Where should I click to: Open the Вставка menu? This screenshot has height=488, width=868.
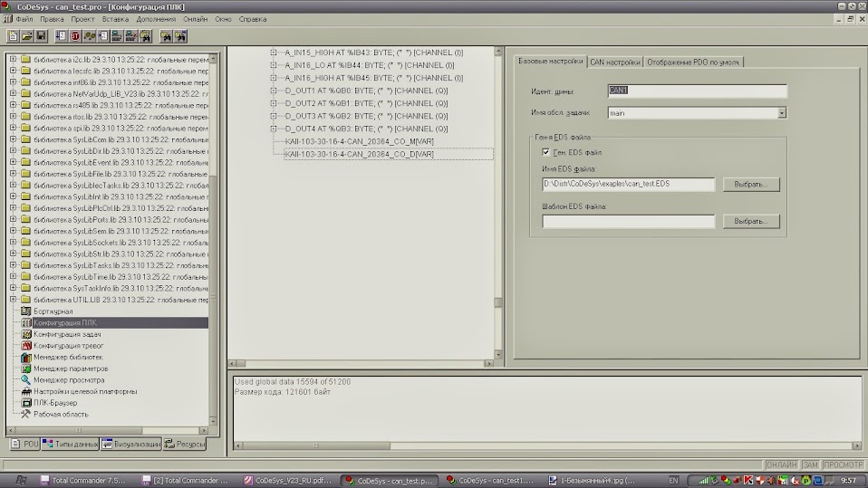[x=115, y=19]
